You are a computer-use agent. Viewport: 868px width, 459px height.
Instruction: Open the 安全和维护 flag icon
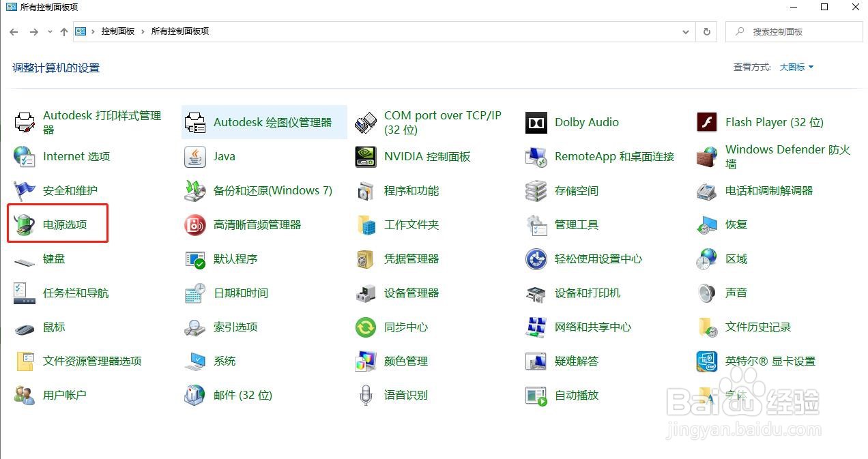pos(25,191)
